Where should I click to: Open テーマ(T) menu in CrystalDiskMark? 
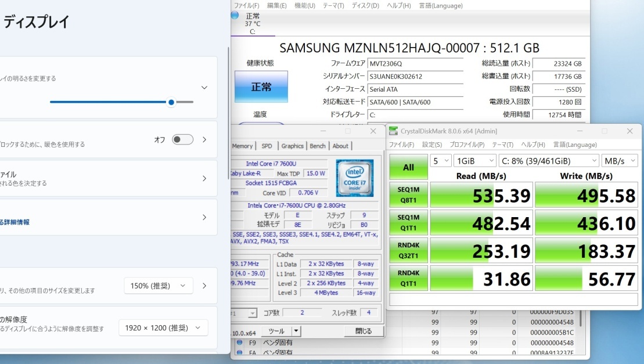pyautogui.click(x=503, y=145)
